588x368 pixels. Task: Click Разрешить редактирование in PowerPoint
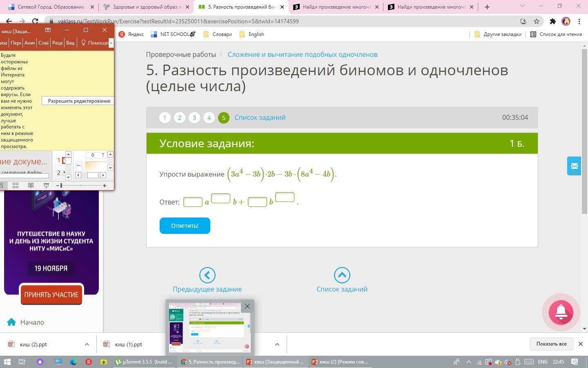78,101
